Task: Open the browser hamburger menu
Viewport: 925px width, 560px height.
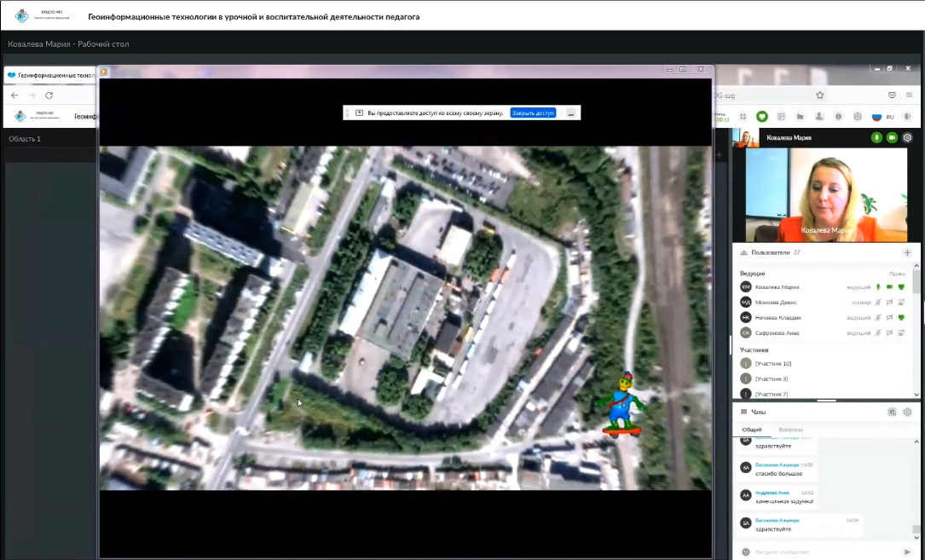Action: click(x=909, y=95)
